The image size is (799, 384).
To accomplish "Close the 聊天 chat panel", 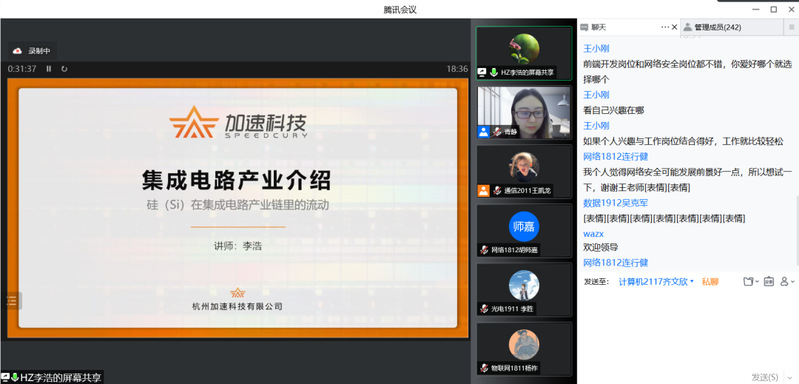I will pyautogui.click(x=674, y=27).
